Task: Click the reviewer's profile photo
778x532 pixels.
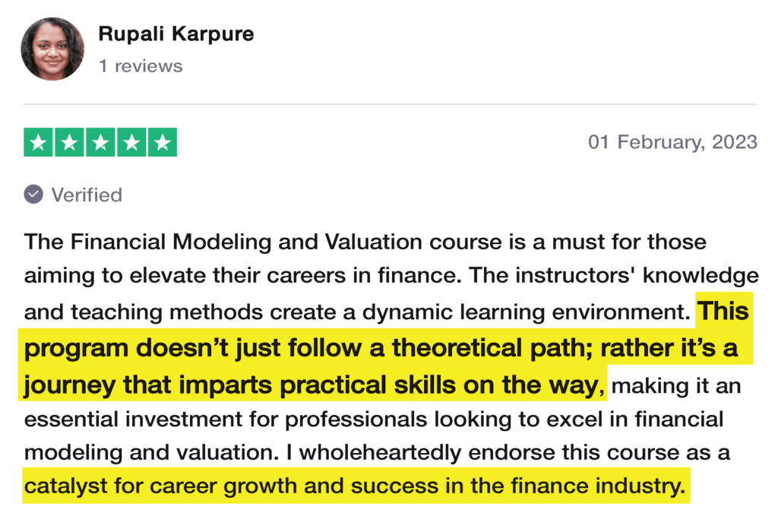Action: 52,49
